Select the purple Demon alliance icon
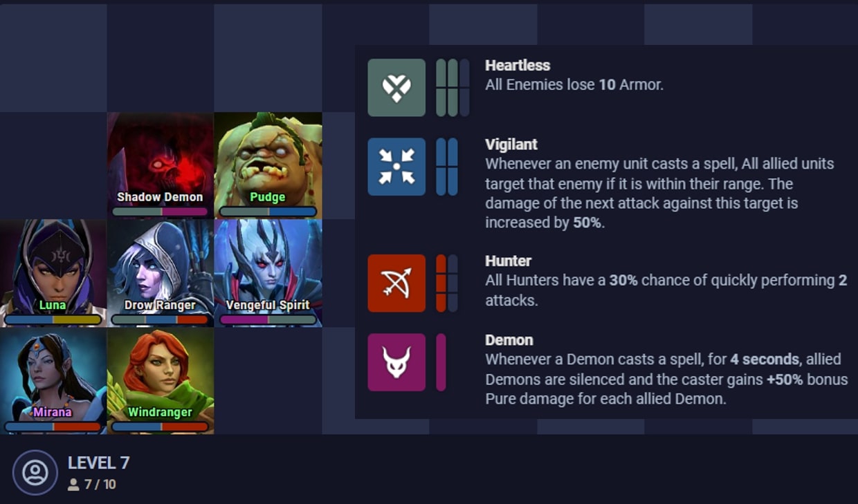 [x=396, y=362]
